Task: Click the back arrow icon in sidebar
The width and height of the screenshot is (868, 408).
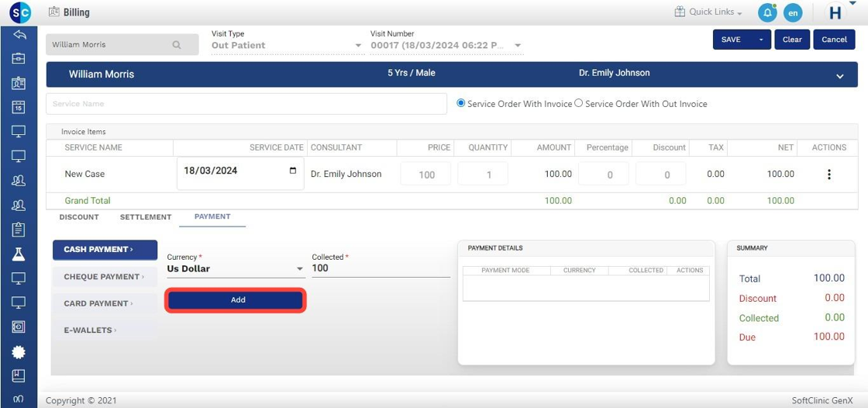Action: pos(19,35)
